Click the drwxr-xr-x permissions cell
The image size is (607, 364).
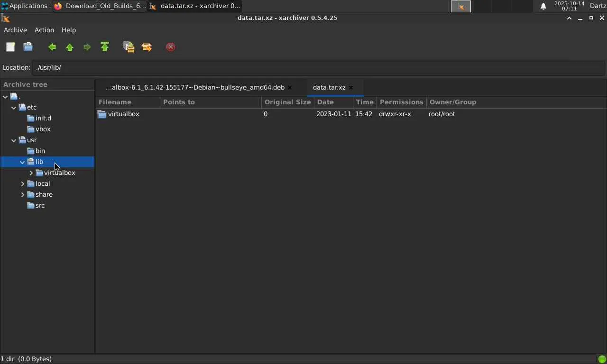(x=395, y=114)
